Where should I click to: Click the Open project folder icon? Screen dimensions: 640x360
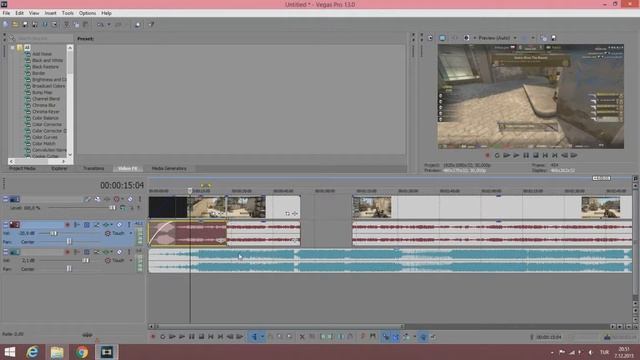[15, 24]
